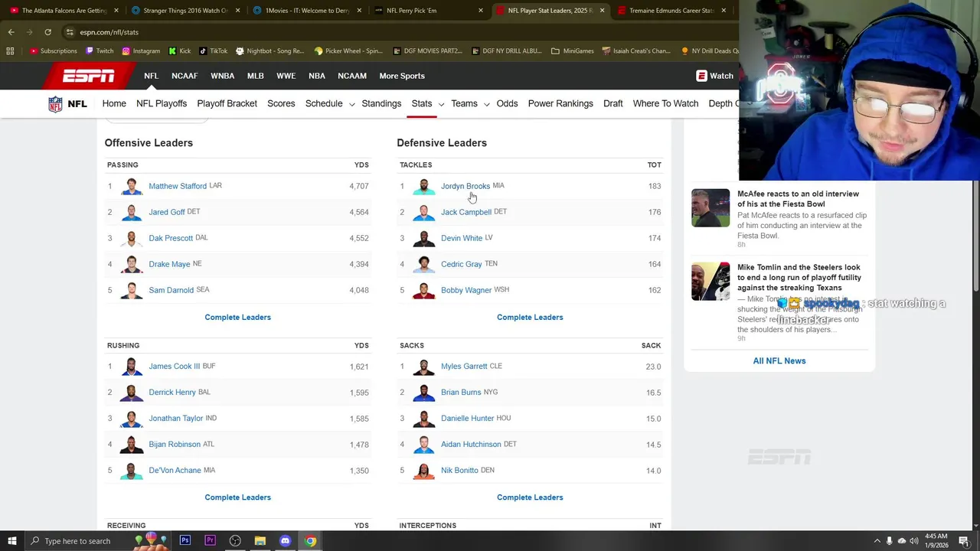Click Myles Garrett's player headshot
Viewport: 980px width, 551px height.
[x=424, y=367]
